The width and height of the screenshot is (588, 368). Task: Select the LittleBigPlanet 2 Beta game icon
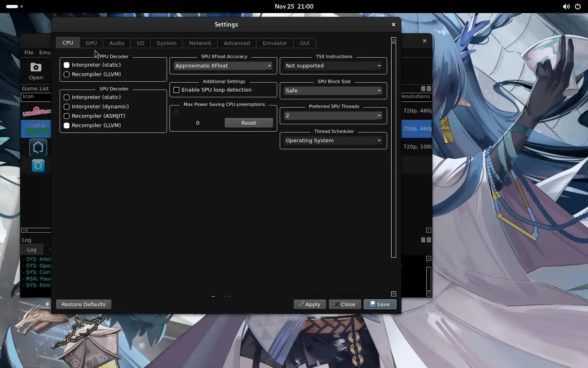(x=37, y=129)
